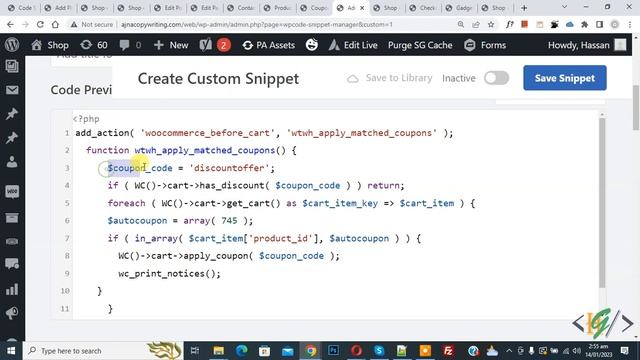Click 'discountoffer' string in line 3
Screen dimensions: 640x360
pos(229,168)
